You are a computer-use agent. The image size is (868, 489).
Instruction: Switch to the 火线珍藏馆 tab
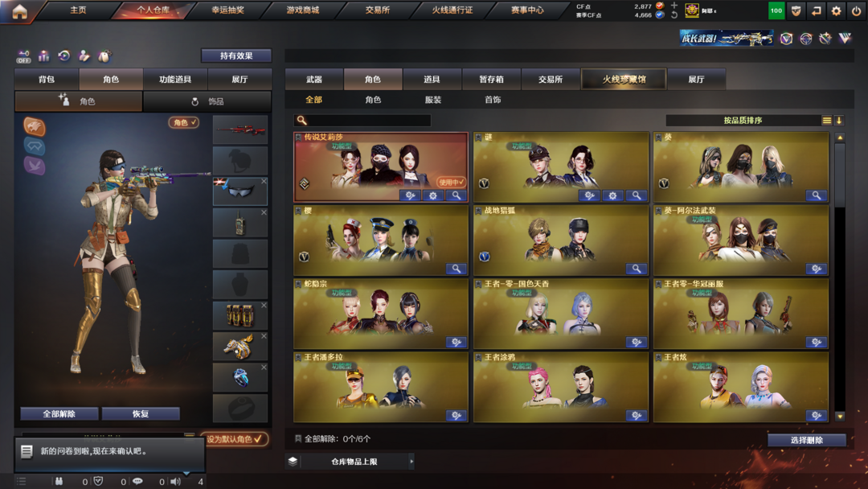tap(624, 79)
